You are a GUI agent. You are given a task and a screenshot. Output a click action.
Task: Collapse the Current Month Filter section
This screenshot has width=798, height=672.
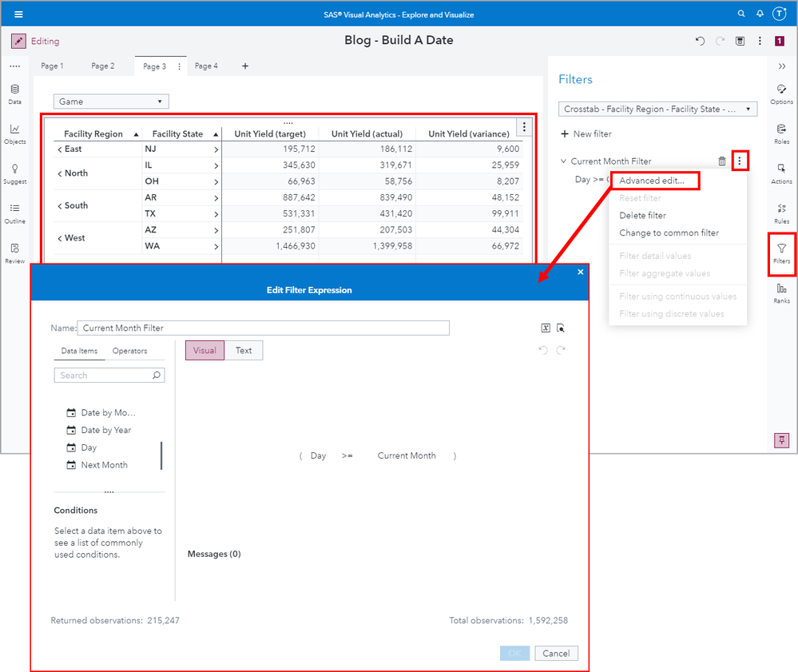[563, 161]
